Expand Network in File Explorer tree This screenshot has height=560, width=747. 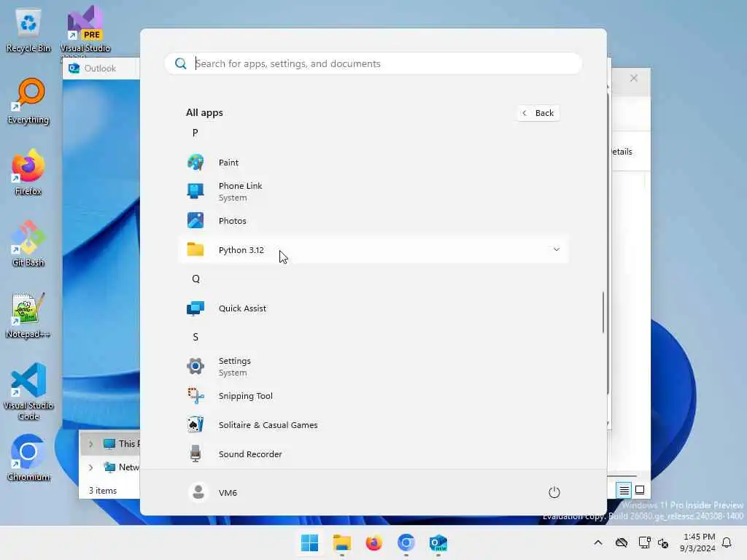coord(90,467)
